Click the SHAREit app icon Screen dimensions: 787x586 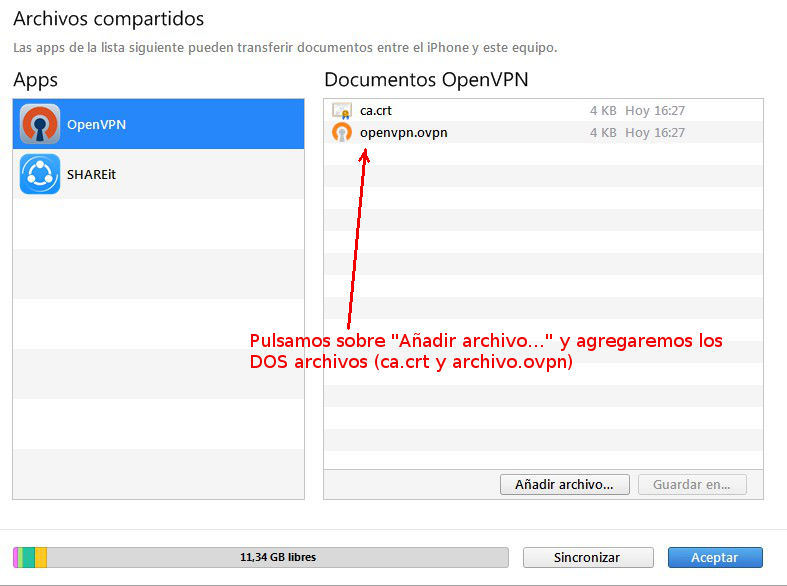[x=40, y=174]
